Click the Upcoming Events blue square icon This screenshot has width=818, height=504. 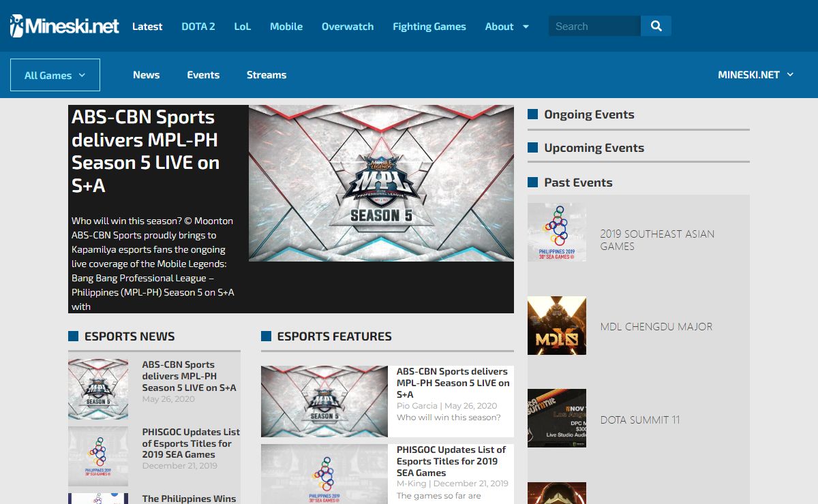pos(533,148)
